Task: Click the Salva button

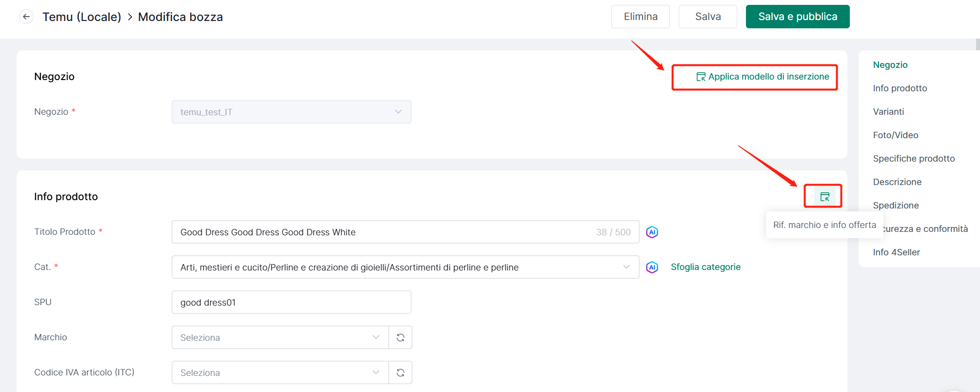Action: pyautogui.click(x=708, y=17)
